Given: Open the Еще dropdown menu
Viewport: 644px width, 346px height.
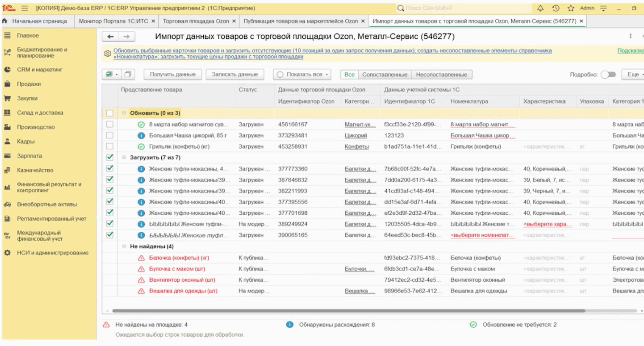Looking at the screenshot, I should pyautogui.click(x=634, y=74).
